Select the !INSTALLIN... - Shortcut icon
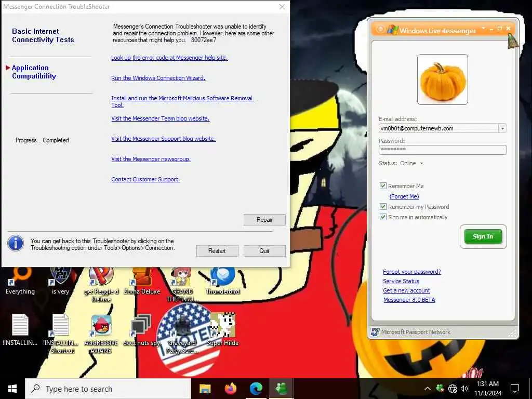This screenshot has height=399, width=532. 61,334
